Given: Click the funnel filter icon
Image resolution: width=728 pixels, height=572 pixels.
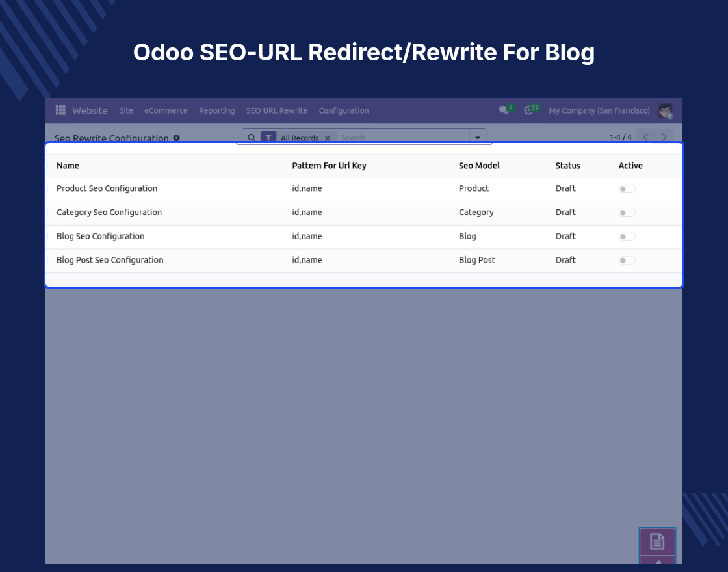Looking at the screenshot, I should pyautogui.click(x=268, y=137).
